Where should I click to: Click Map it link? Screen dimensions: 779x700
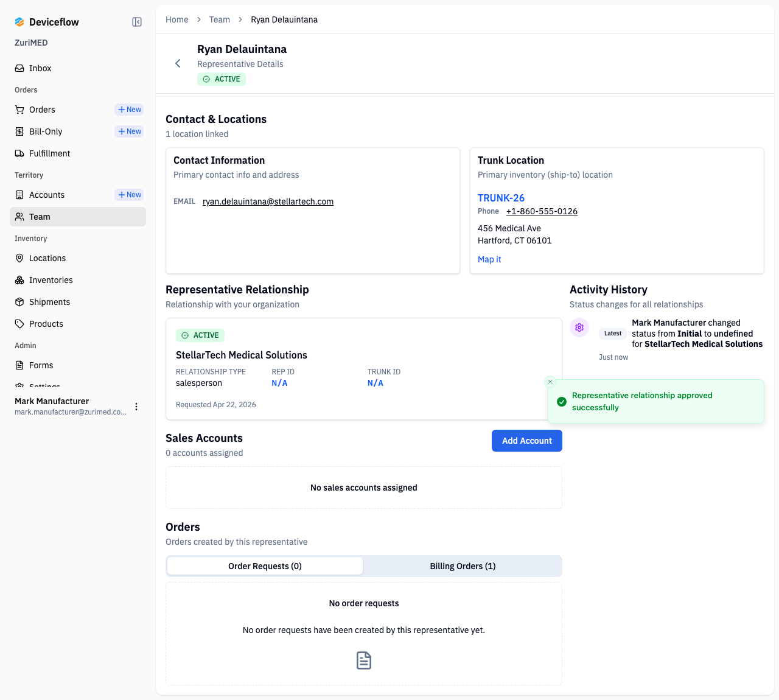[x=489, y=259]
